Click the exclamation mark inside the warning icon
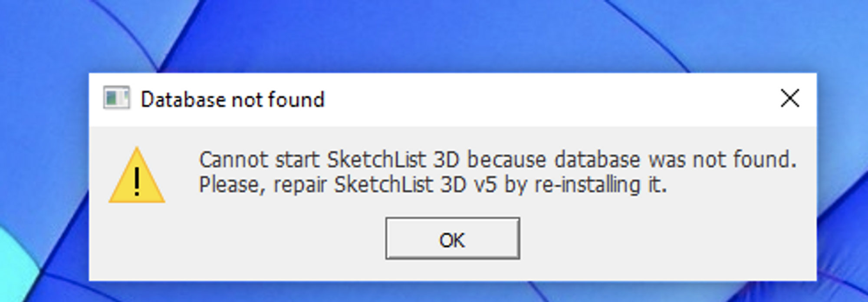Screen dimensions: 868x302 [x=137, y=182]
